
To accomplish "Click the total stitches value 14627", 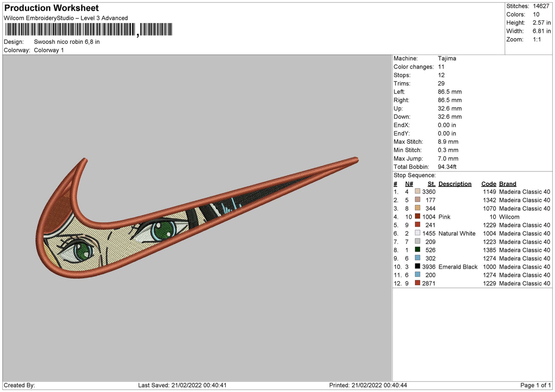I will [541, 6].
